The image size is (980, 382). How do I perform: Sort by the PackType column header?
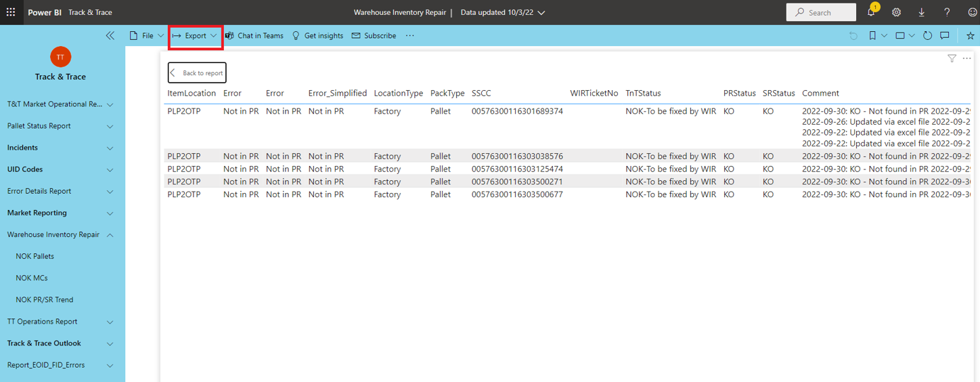(x=447, y=93)
